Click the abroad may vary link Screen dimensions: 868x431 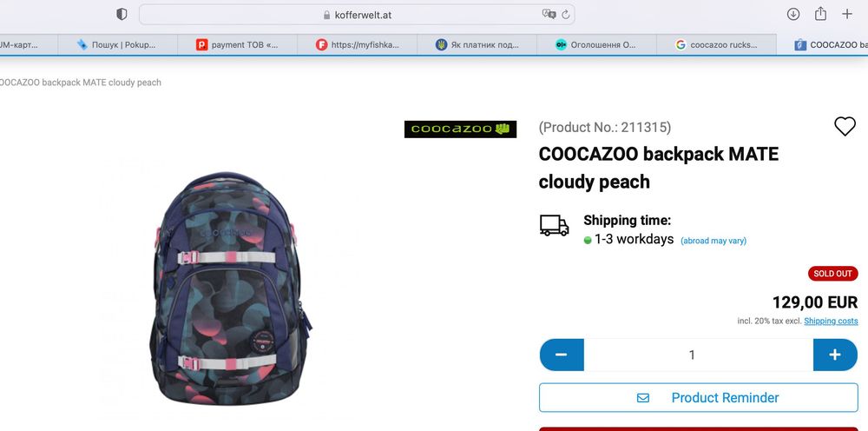tap(713, 241)
